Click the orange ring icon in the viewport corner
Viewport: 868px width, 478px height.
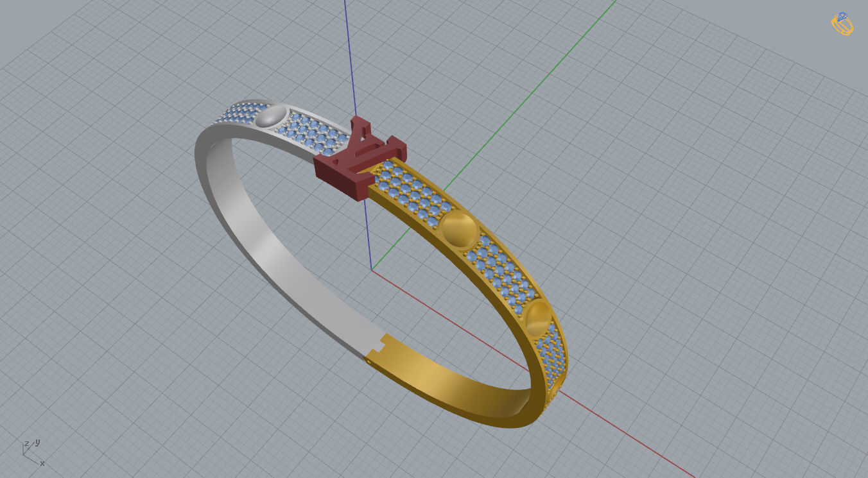coord(842,24)
